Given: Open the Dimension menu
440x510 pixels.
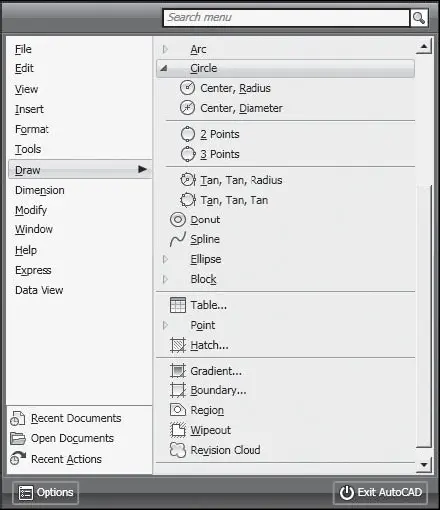Looking at the screenshot, I should point(40,190).
